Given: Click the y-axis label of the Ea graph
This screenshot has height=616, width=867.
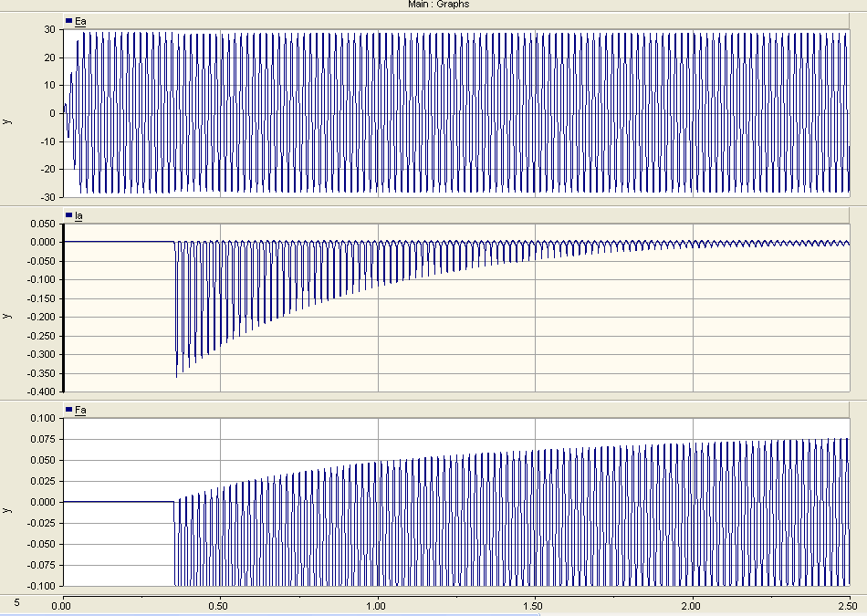Looking at the screenshot, I should (6, 121).
